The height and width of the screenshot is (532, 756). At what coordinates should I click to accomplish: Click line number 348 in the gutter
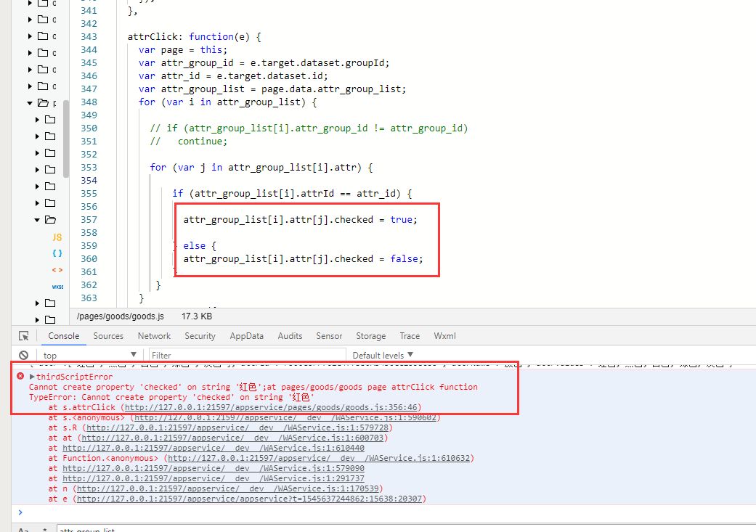pyautogui.click(x=89, y=102)
